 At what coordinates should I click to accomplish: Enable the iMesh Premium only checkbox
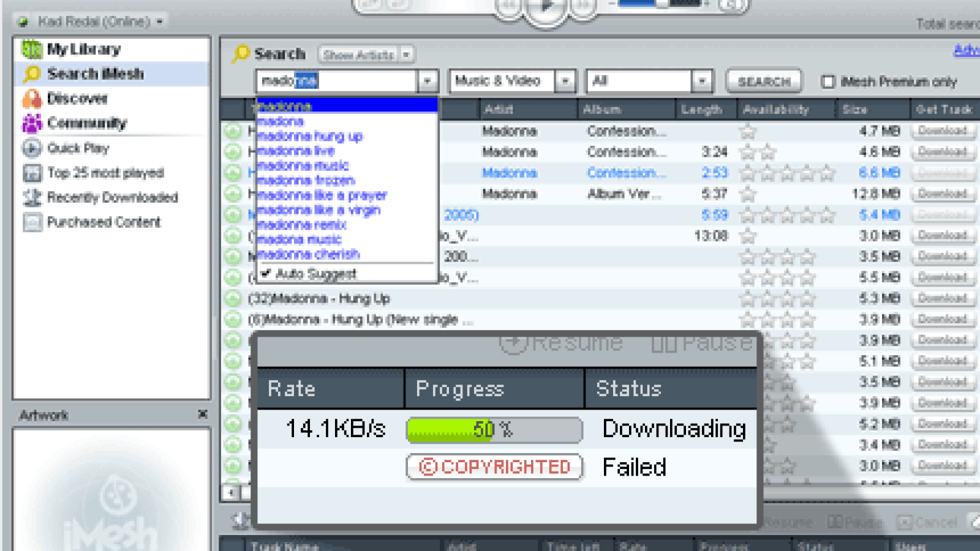(x=827, y=81)
